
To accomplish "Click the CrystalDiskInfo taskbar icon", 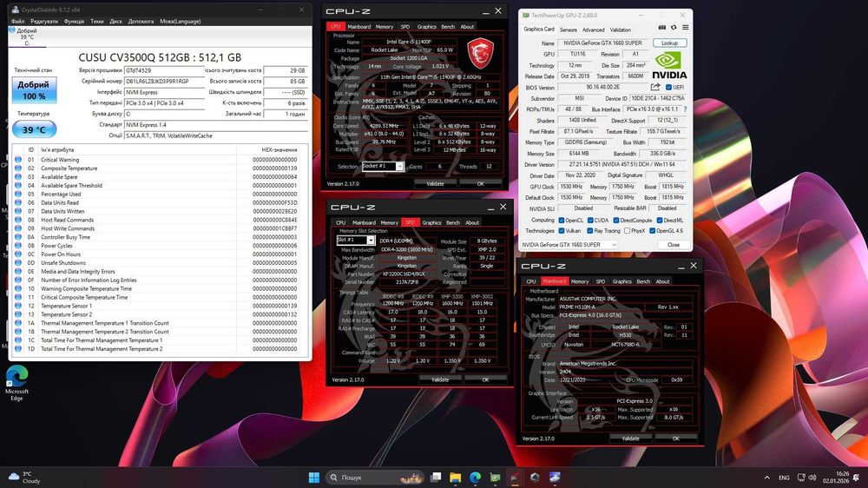I will click(555, 477).
